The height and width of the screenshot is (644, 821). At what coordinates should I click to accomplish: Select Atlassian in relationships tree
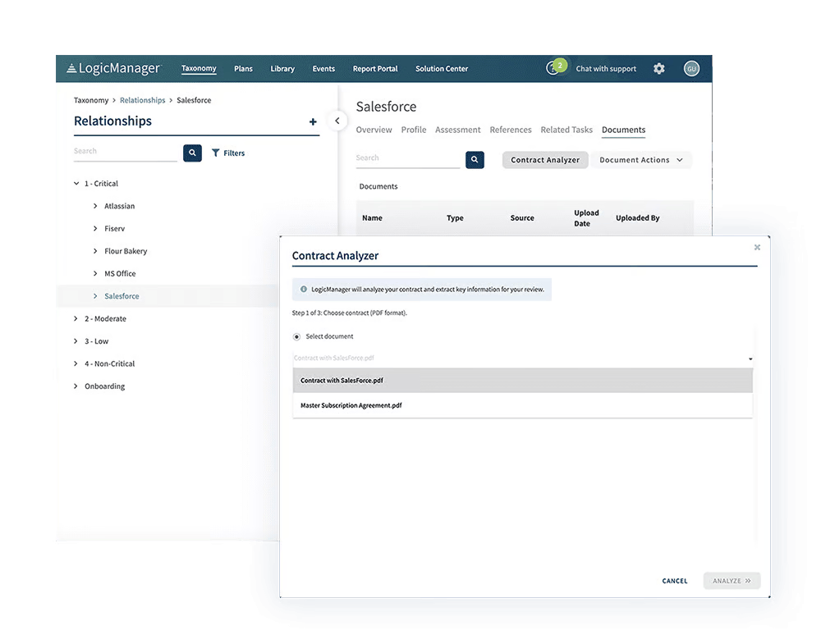click(x=119, y=206)
